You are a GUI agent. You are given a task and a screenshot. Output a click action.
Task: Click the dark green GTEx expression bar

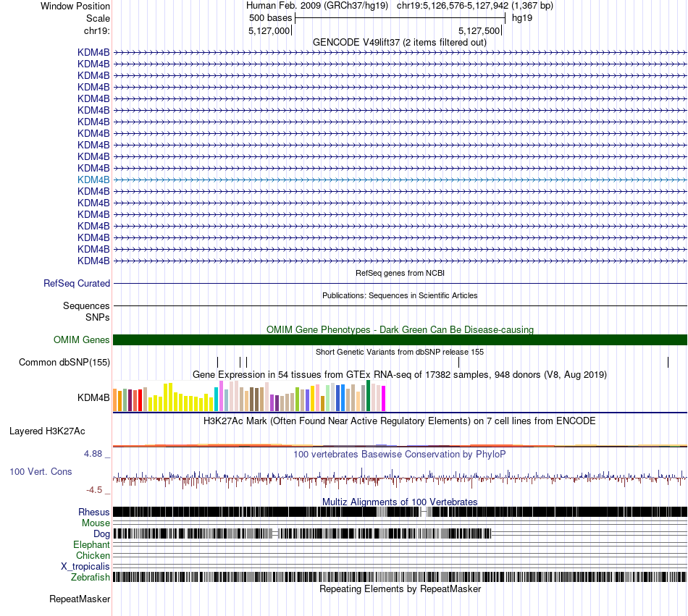368,396
